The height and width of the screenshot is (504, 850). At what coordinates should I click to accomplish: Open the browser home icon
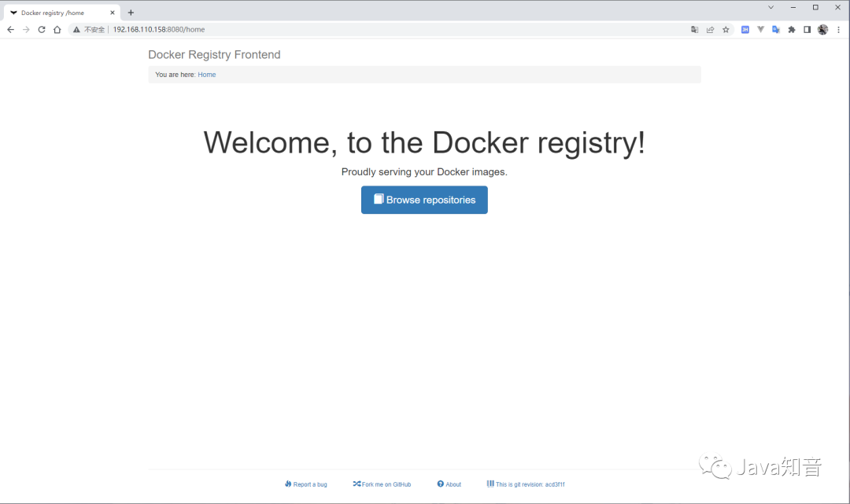tap(57, 29)
